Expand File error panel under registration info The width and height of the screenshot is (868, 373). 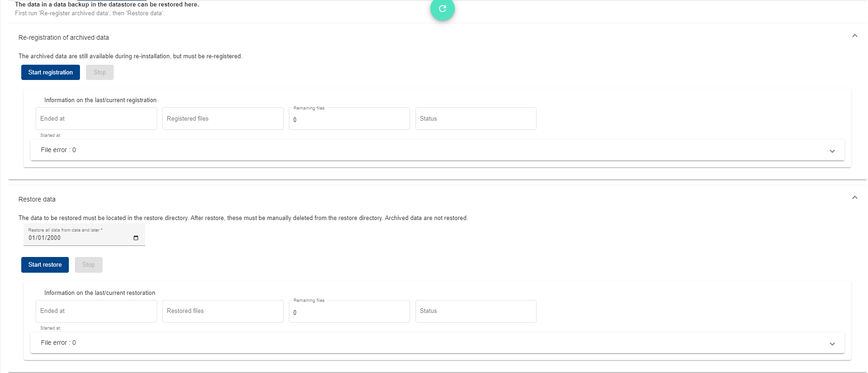pos(832,151)
